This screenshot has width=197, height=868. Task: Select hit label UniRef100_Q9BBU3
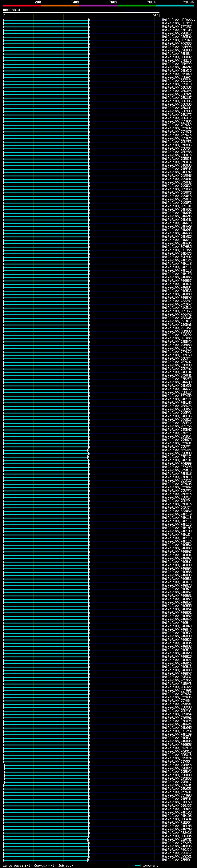(177, 50)
